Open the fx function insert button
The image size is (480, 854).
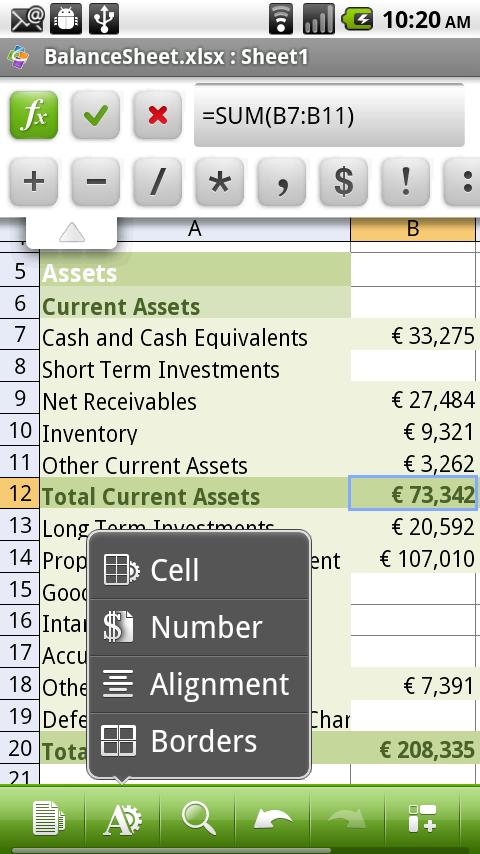pos(34,115)
